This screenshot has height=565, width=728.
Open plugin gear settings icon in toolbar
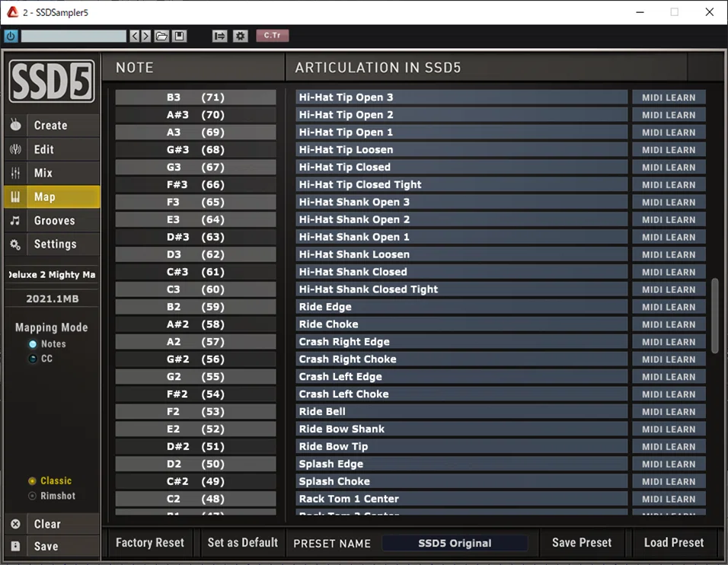tap(240, 36)
